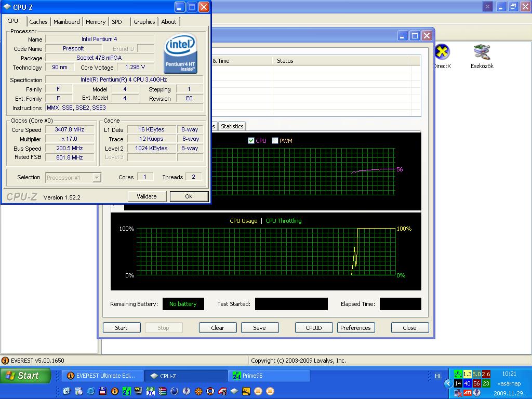Launch CPU-Z from the Quick Launch chip icon

pyautogui.click(x=234, y=391)
